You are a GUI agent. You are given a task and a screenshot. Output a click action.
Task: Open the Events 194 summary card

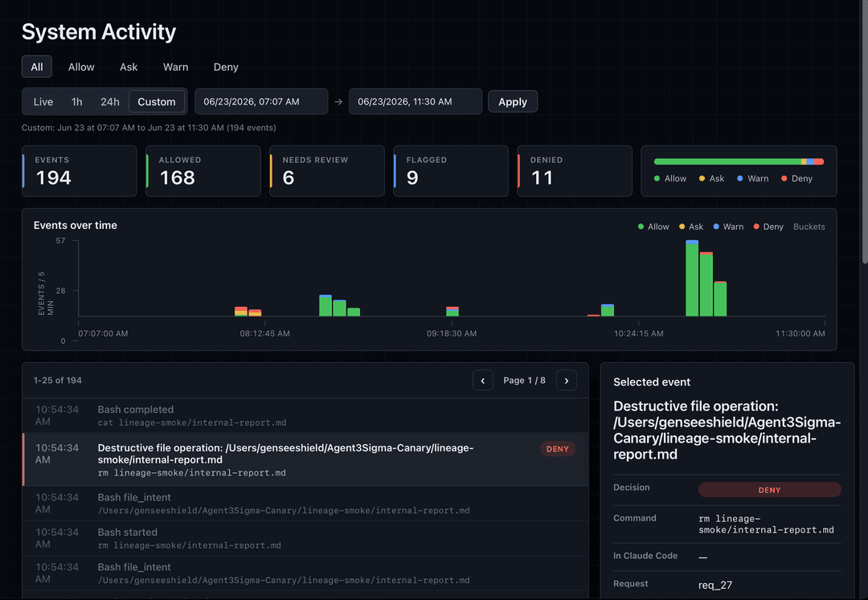pyautogui.click(x=79, y=171)
